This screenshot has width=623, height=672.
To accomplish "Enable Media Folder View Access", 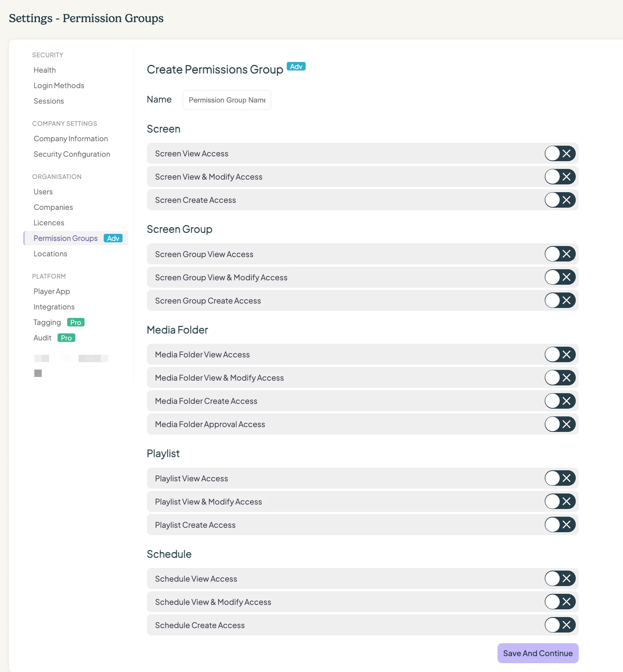I will point(560,354).
